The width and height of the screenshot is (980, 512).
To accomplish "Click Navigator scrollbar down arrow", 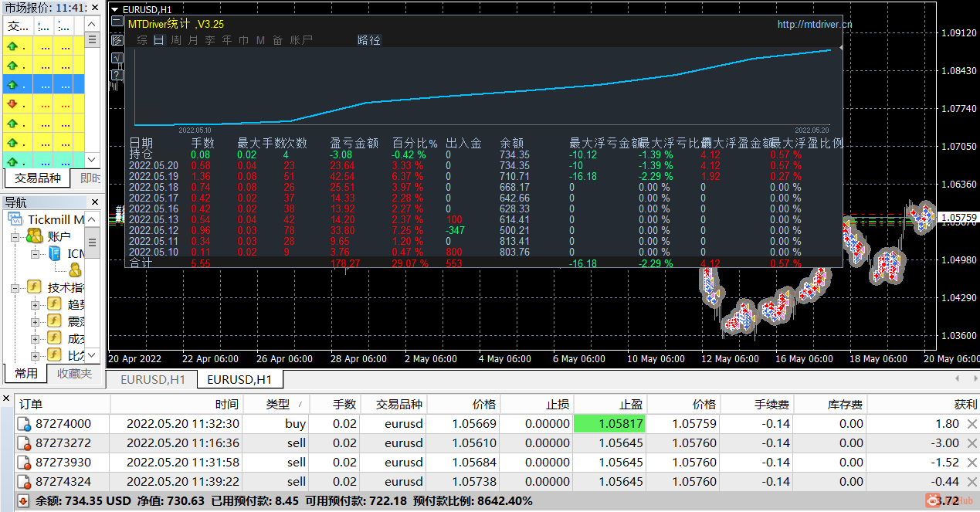I will 93,354.
